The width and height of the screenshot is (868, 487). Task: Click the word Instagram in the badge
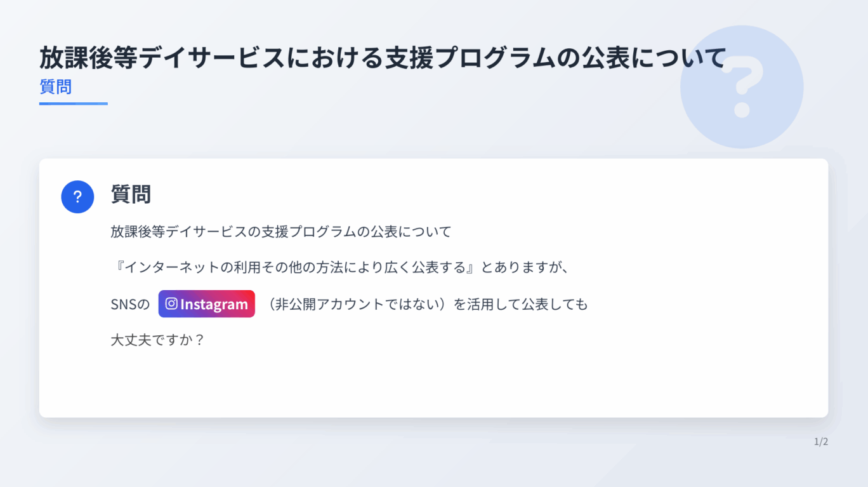point(214,304)
